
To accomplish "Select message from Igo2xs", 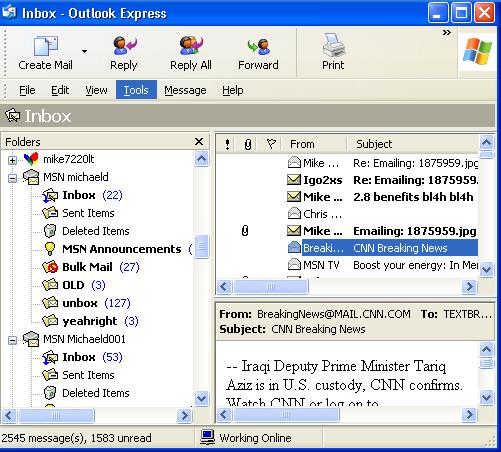I will (x=347, y=180).
